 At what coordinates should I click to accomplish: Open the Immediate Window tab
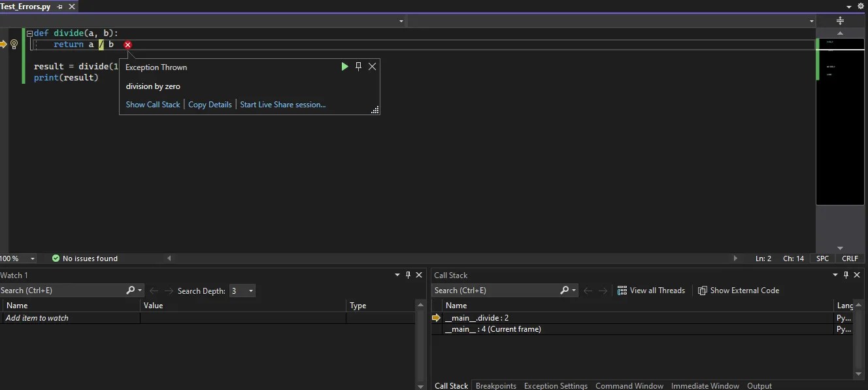coord(705,385)
